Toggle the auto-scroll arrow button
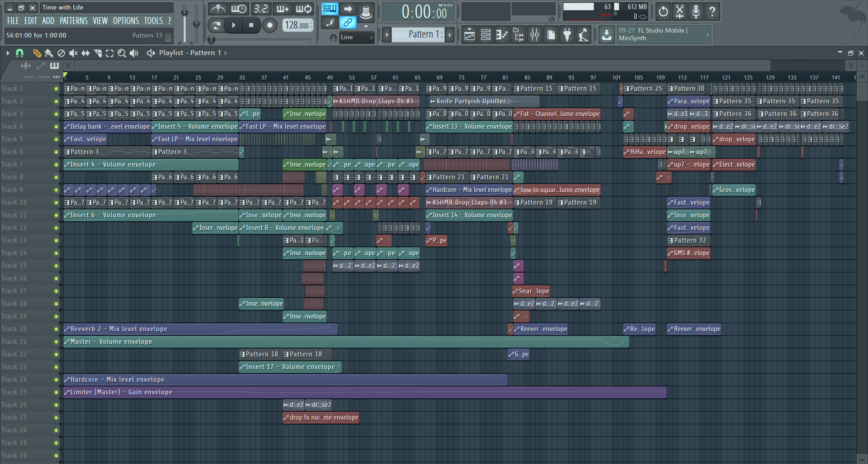 pos(348,9)
